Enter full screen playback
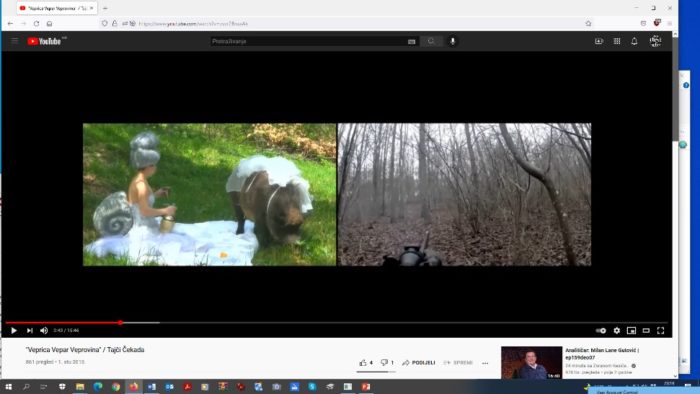 pos(661,330)
